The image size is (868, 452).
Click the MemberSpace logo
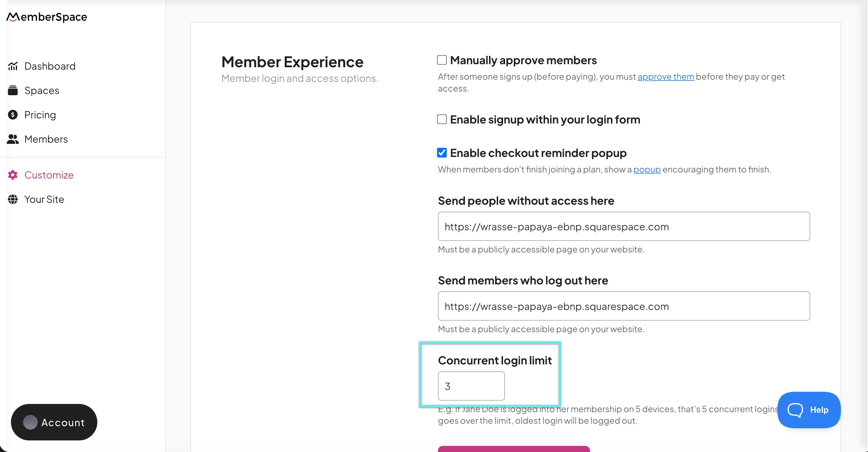(47, 17)
